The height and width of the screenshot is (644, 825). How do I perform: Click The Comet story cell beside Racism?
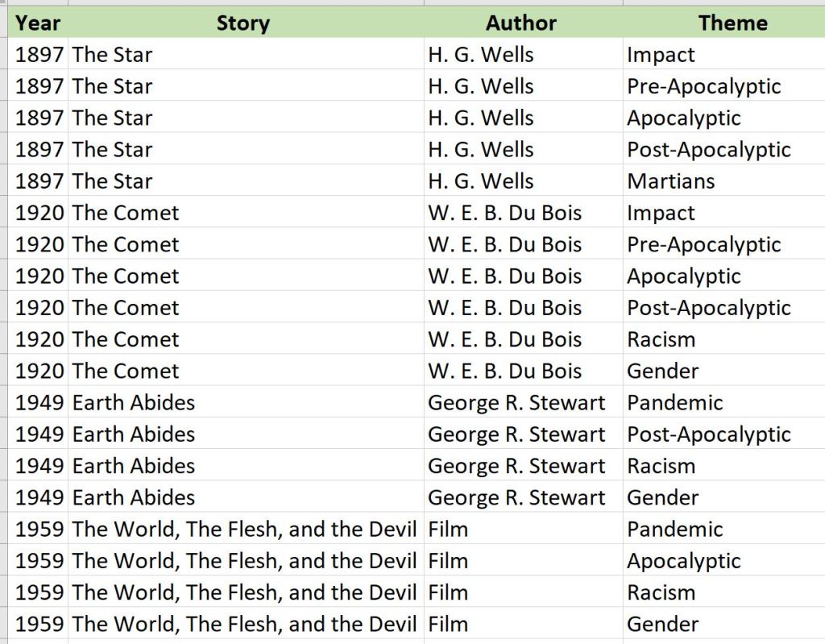tap(126, 339)
